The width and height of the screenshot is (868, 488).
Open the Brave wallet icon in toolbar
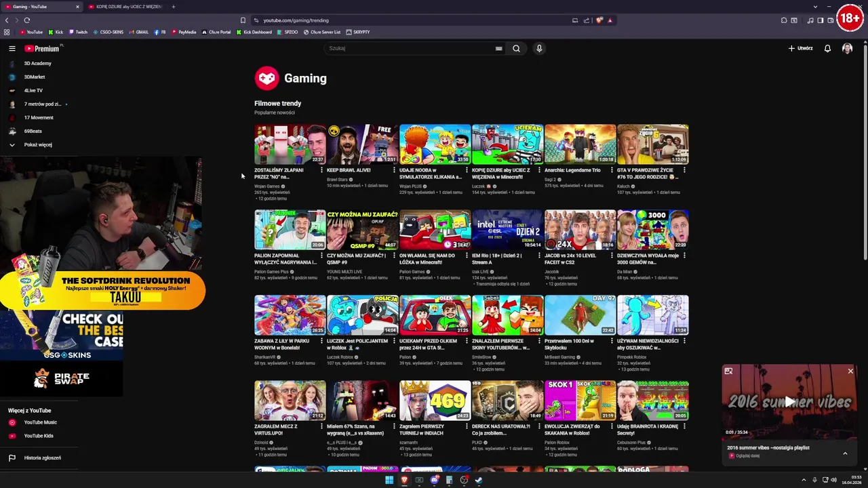coord(831,20)
